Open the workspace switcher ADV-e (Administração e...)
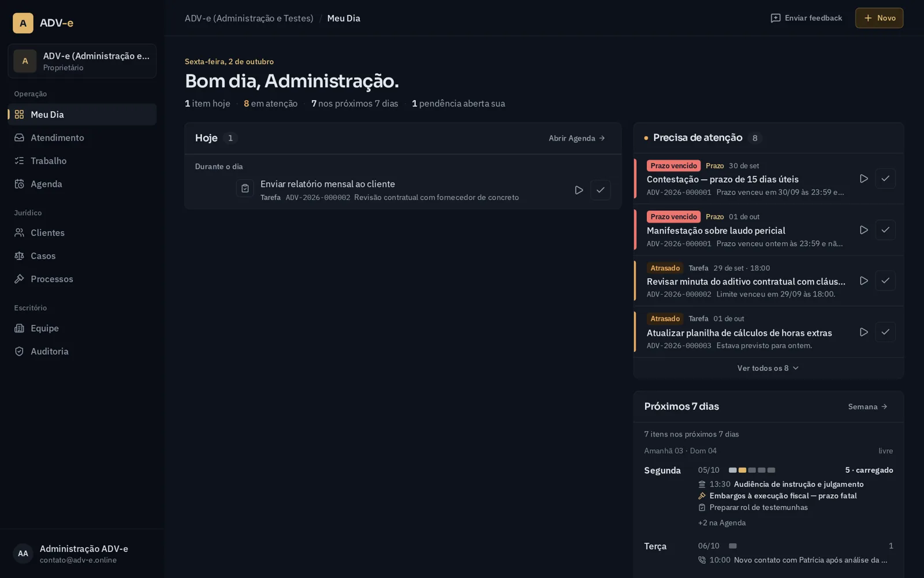Viewport: 924px width, 578px height. pos(82,61)
